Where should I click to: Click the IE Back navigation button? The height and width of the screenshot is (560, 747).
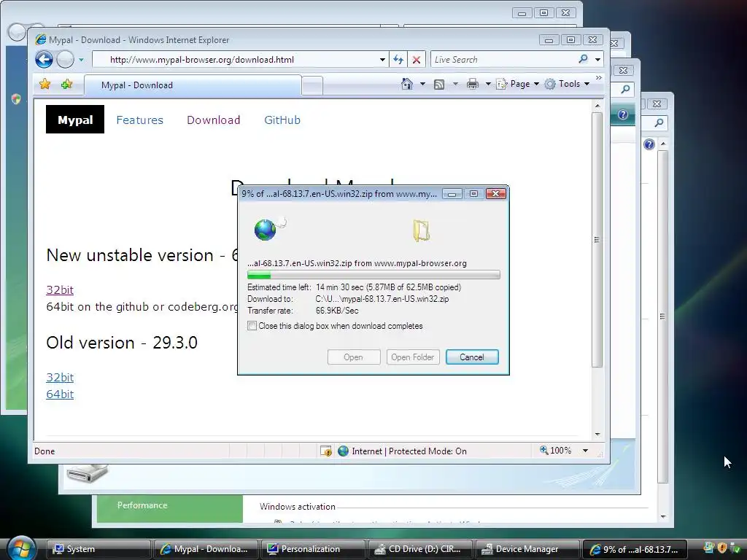click(44, 60)
